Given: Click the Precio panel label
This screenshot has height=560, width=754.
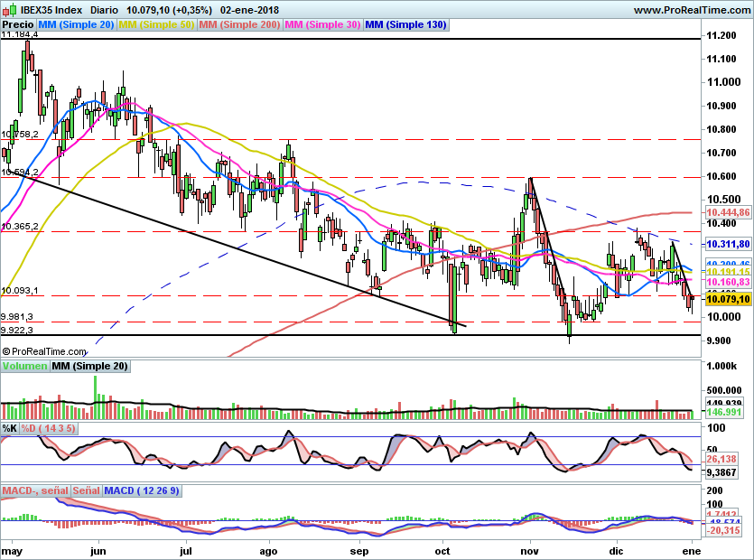Looking at the screenshot, I should click(18, 25).
